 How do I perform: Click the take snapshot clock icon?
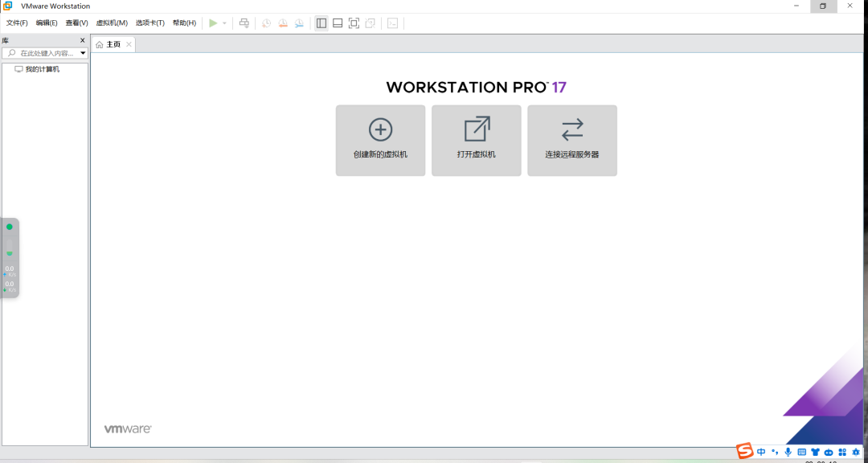pos(266,23)
